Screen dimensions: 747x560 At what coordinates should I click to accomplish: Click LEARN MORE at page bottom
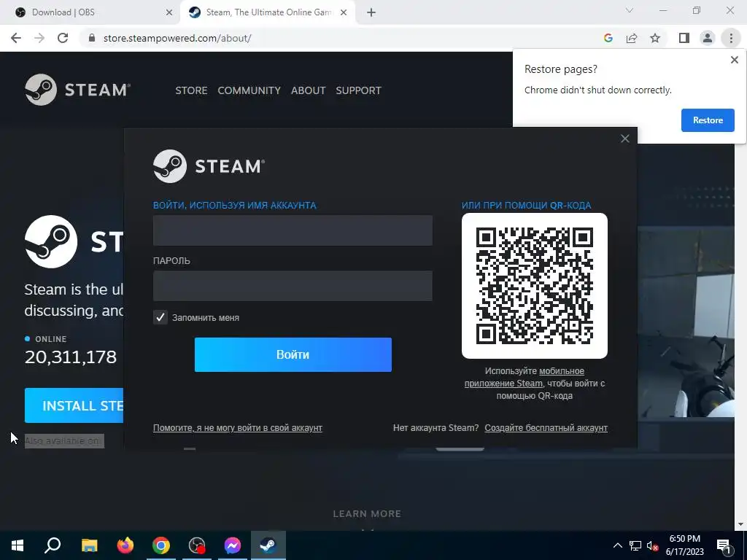[367, 514]
